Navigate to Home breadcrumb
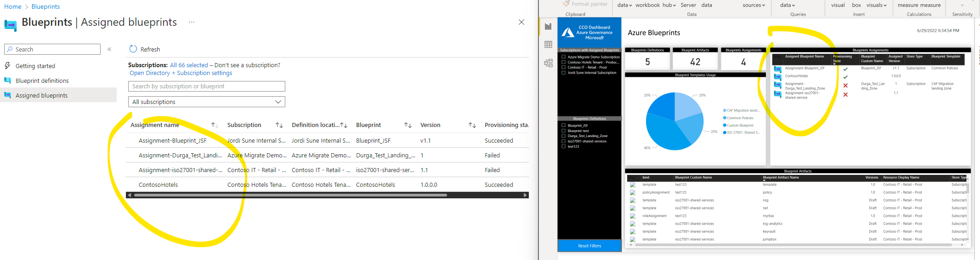 pos(12,6)
